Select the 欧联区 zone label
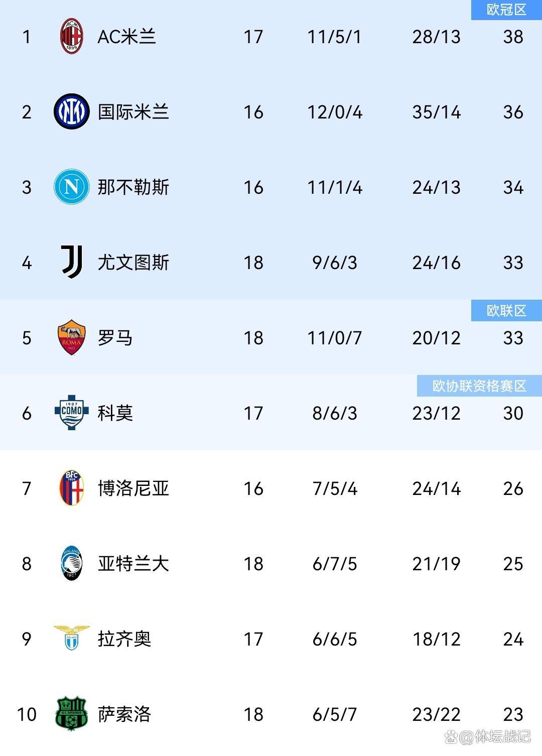The width and height of the screenshot is (542, 756). [506, 311]
